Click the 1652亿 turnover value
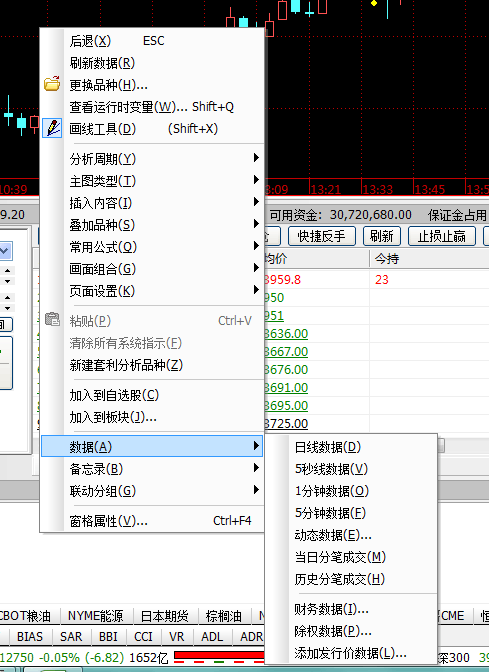 point(148,657)
